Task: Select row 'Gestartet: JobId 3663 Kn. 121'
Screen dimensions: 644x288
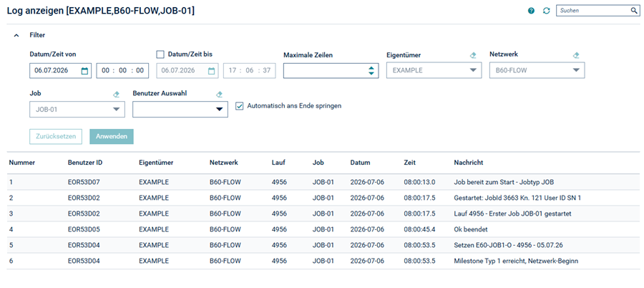Action: 323,198
